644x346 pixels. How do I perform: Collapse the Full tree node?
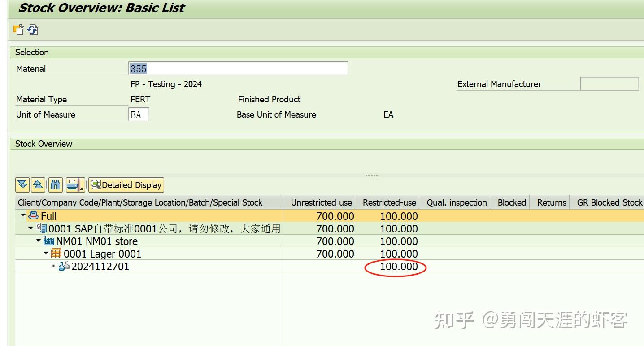click(22, 215)
